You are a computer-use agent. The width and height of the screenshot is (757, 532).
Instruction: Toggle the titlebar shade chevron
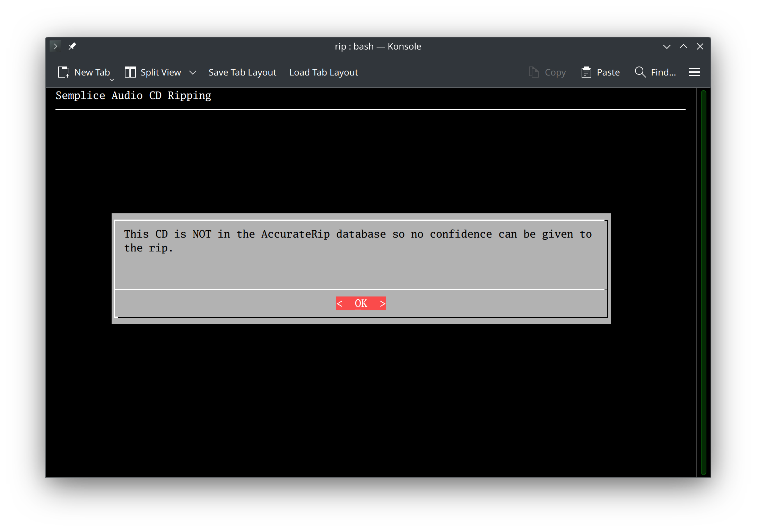[x=667, y=46]
